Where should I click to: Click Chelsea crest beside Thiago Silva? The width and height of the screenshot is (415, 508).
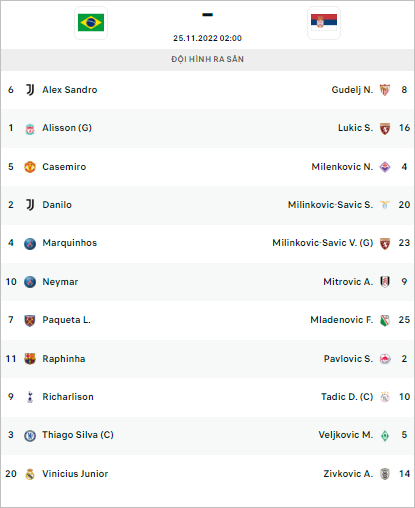click(x=30, y=436)
